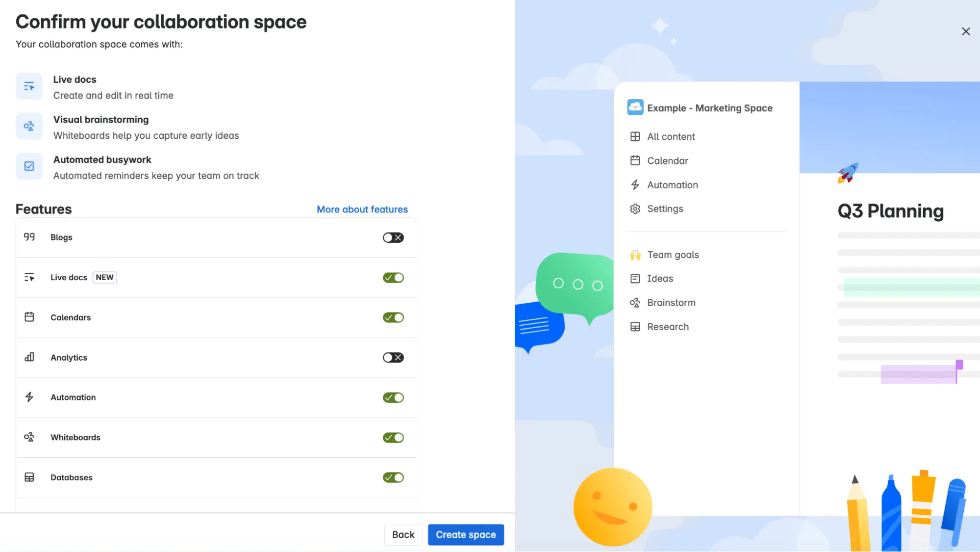Disable the Calendars toggle
Image resolution: width=980 pixels, height=552 pixels.
[393, 317]
